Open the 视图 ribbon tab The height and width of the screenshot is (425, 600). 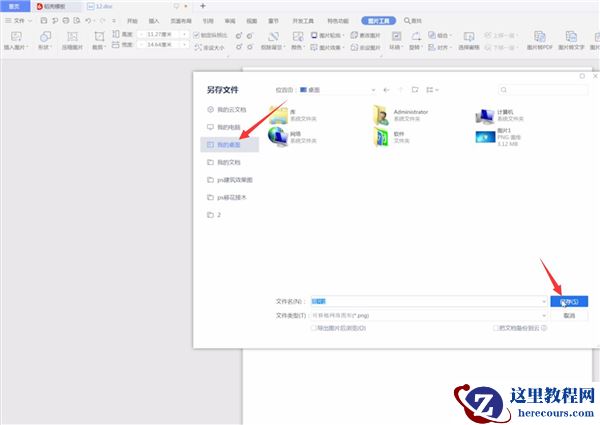(251, 21)
